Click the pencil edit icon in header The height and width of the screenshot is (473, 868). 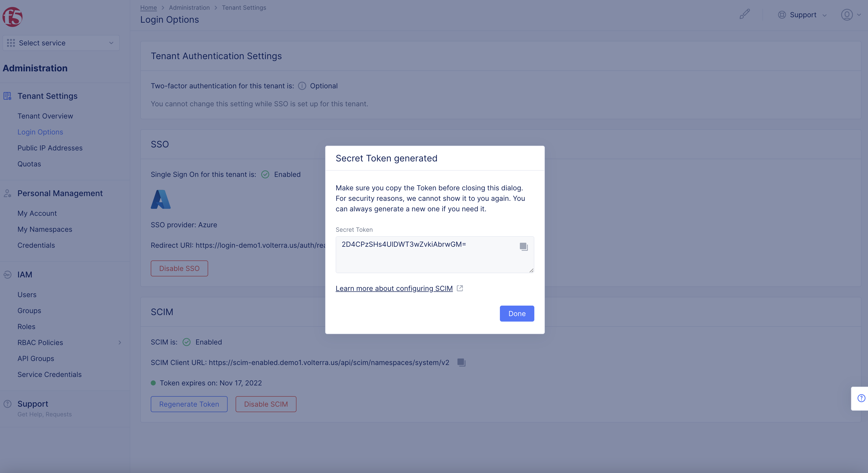point(744,14)
